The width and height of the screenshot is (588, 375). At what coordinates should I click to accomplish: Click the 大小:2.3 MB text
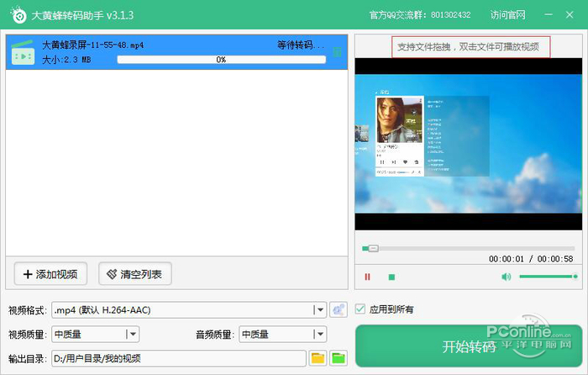pos(66,60)
